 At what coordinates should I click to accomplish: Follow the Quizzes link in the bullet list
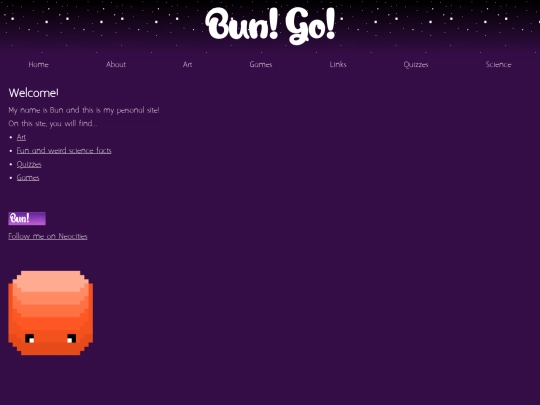pos(29,164)
